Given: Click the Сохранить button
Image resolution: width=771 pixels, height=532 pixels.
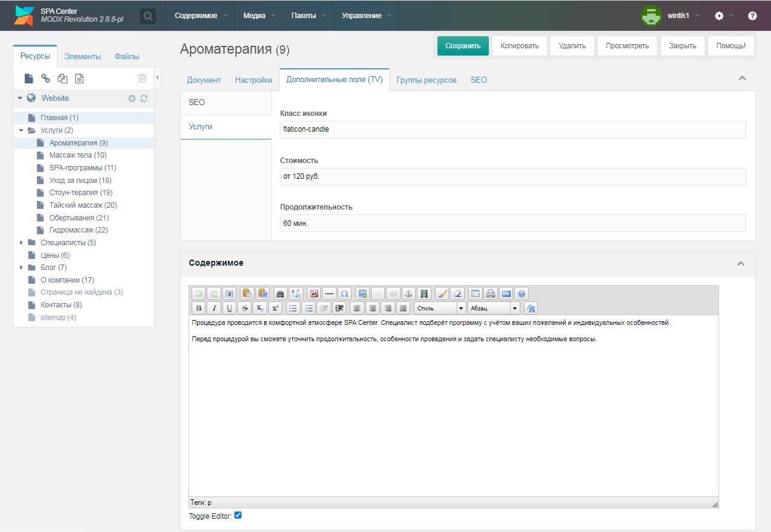Looking at the screenshot, I should pyautogui.click(x=463, y=46).
